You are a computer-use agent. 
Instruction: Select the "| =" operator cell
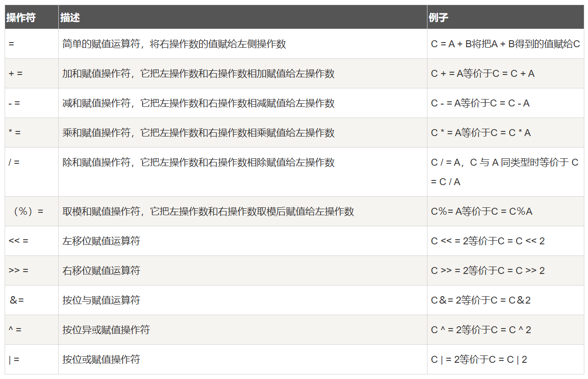click(14, 360)
